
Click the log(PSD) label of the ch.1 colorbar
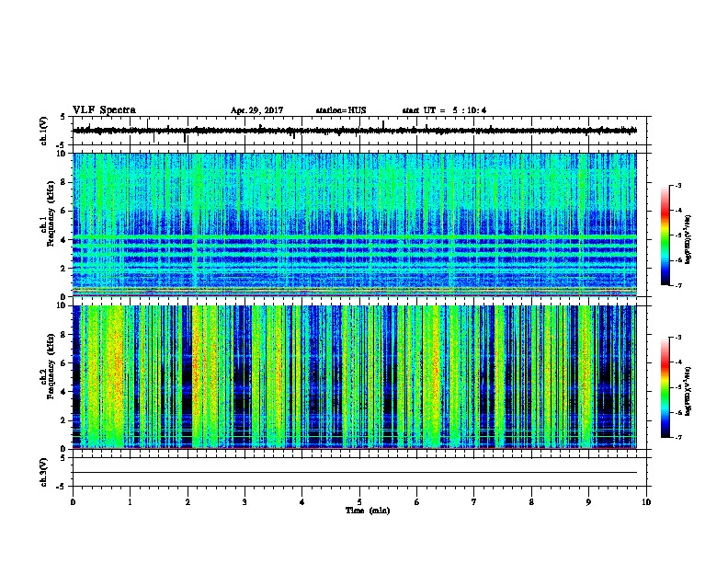coord(688,239)
